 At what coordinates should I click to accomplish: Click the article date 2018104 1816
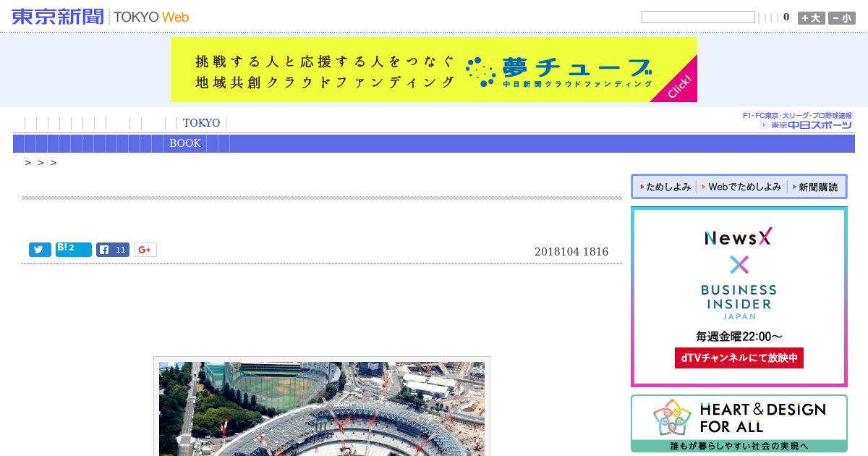(571, 252)
